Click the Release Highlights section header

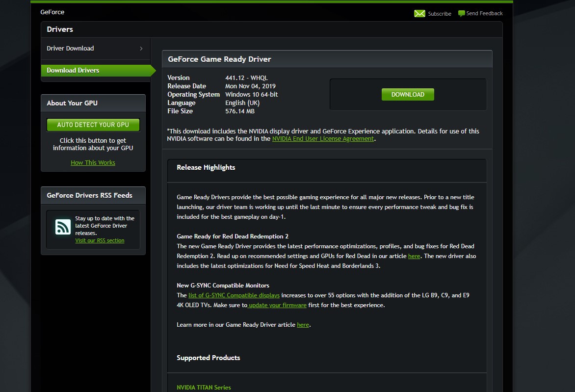coord(206,168)
